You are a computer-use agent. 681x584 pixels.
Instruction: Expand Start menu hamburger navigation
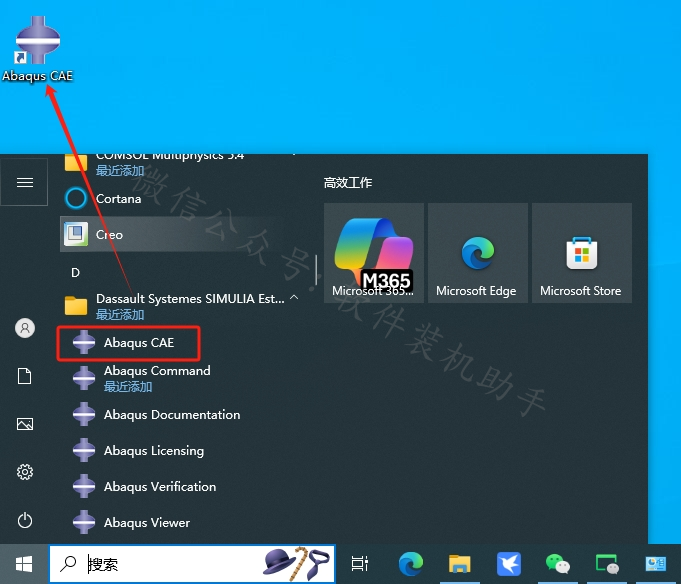(x=24, y=182)
